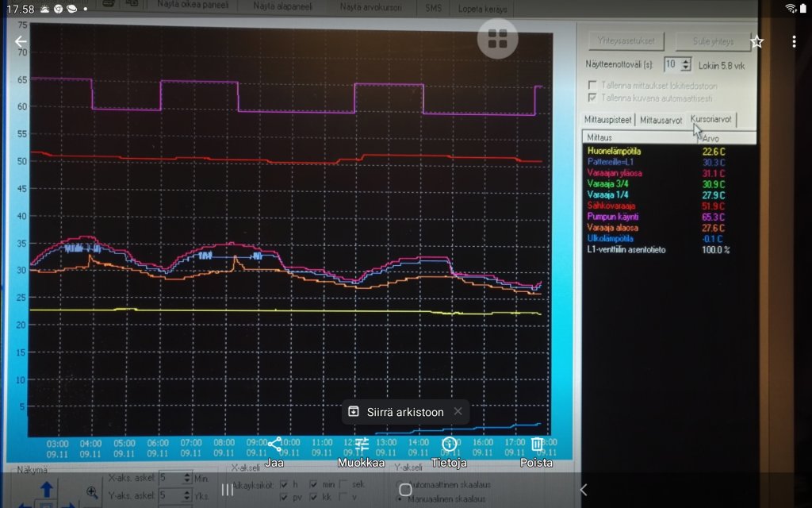812x508 pixels.
Task: Toggle the kk time unit checkbox
Action: [x=313, y=497]
